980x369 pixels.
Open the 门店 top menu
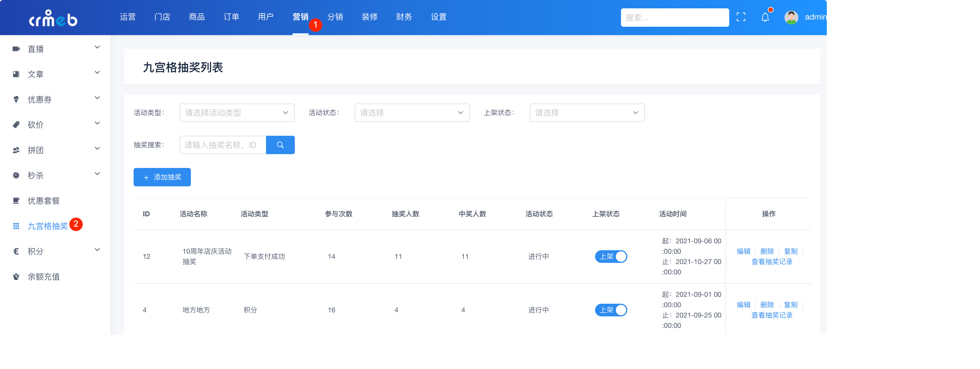[162, 17]
